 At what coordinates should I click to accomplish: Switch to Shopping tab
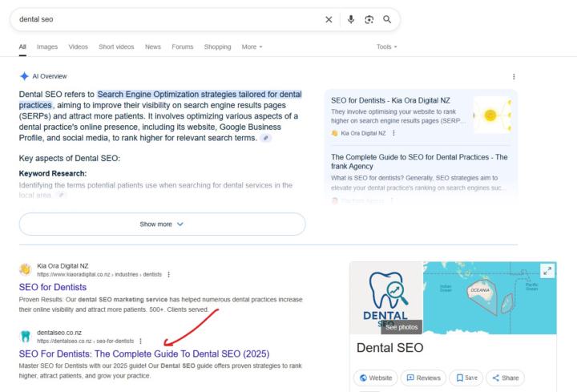(x=217, y=46)
